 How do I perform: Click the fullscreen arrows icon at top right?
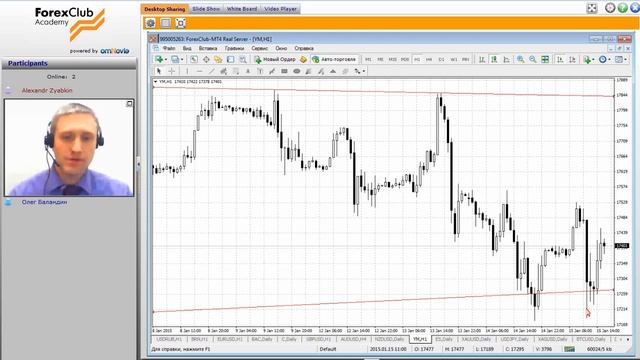tap(591, 8)
